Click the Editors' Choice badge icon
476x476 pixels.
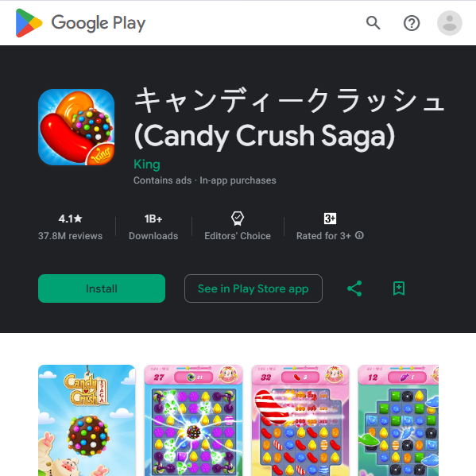(238, 219)
